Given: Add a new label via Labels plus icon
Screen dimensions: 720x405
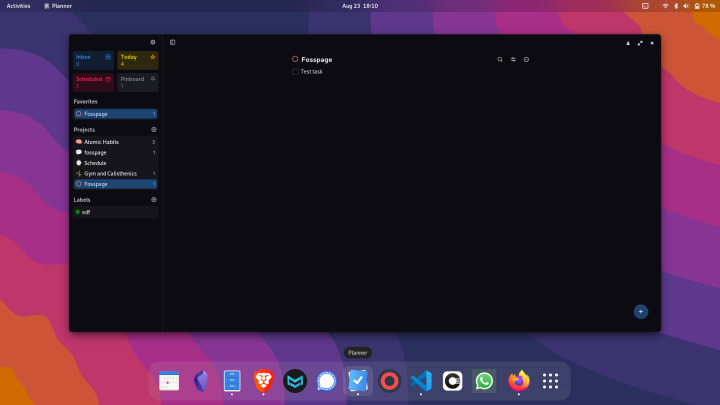Looking at the screenshot, I should 154,200.
